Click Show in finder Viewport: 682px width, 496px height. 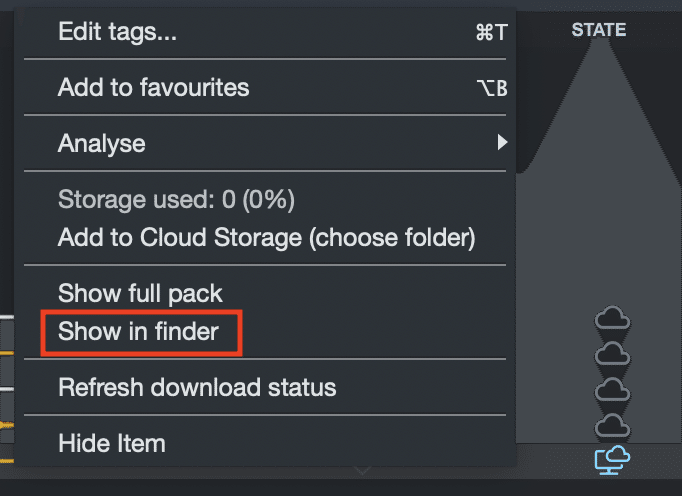click(x=138, y=331)
